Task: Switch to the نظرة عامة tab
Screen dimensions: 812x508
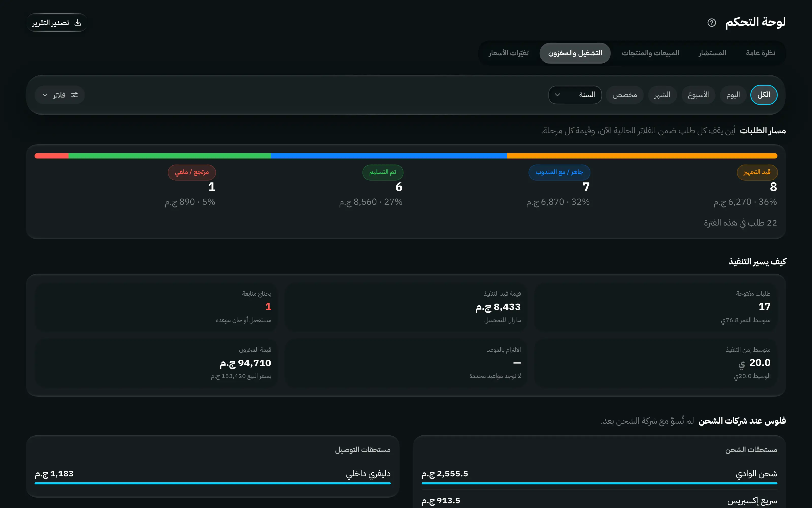Action: point(760,53)
